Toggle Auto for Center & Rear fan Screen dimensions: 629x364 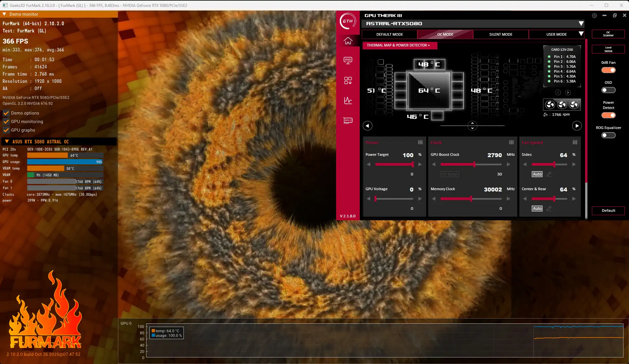537,209
